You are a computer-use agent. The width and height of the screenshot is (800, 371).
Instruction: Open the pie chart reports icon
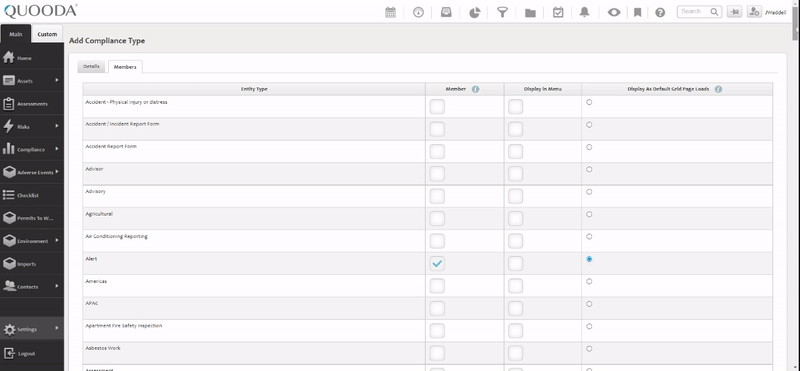474,12
